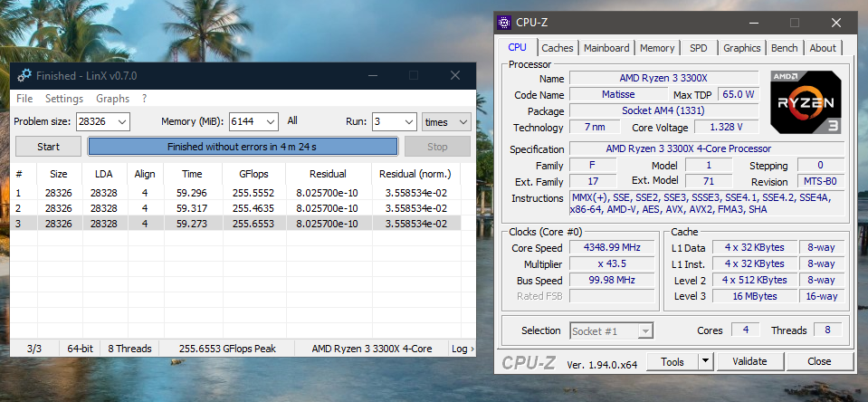The height and width of the screenshot is (402, 868).
Task: Open the Graphs menu in LinX
Action: pos(112,99)
